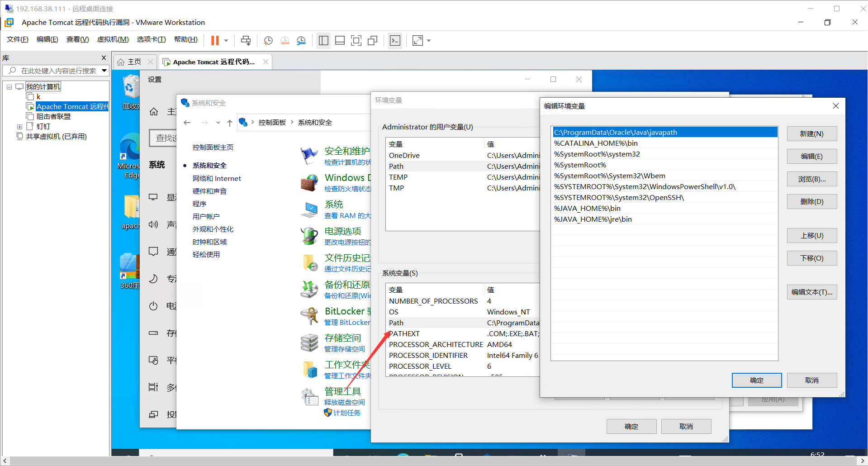The image size is (868, 466).
Task: Click the 删除(D) button
Action: coord(812,202)
